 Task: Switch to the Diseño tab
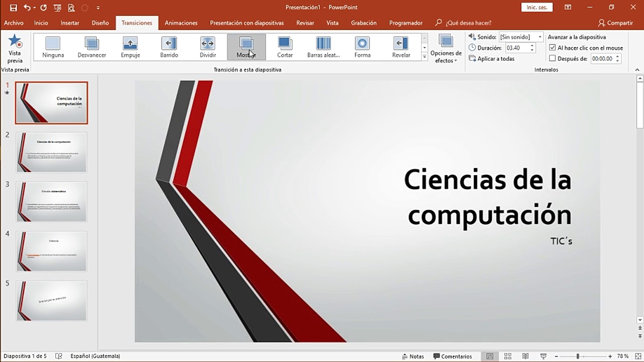[100, 23]
